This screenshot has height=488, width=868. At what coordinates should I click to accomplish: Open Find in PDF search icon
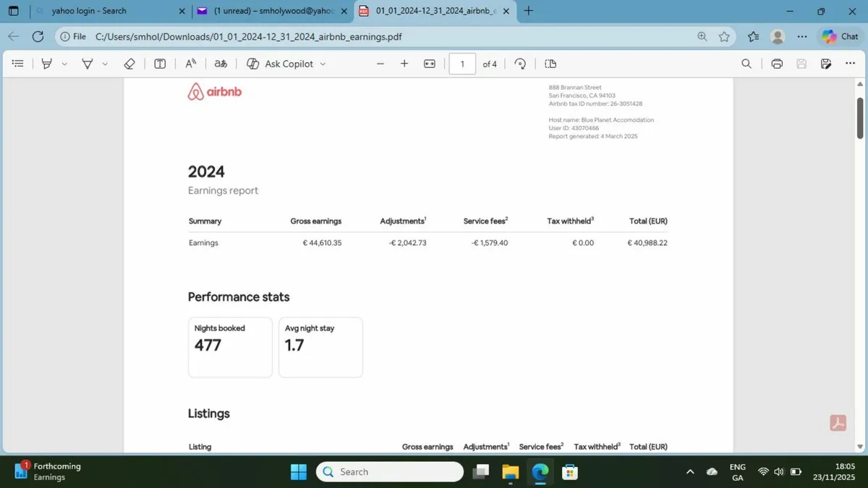[746, 64]
